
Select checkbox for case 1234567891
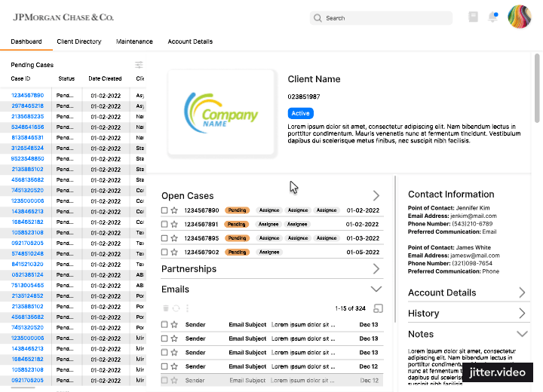(164, 224)
